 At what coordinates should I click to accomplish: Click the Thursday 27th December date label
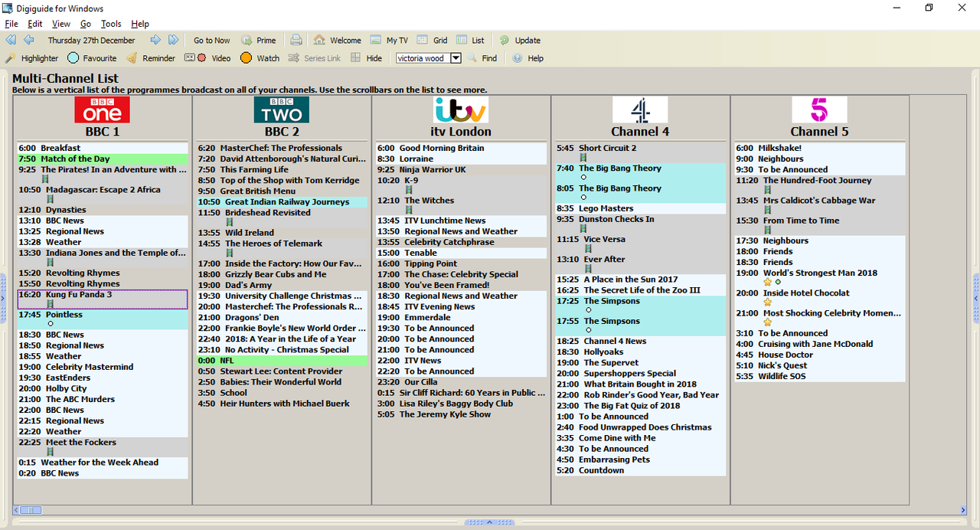pyautogui.click(x=91, y=40)
